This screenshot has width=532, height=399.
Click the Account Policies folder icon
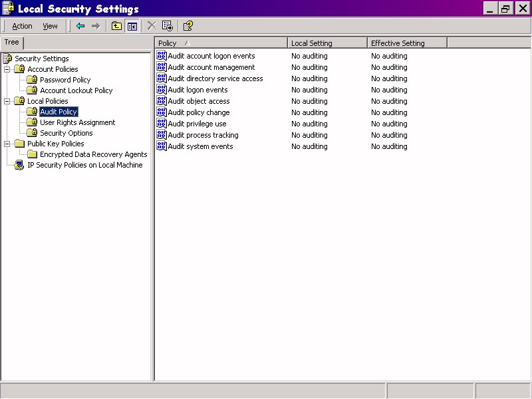point(20,69)
